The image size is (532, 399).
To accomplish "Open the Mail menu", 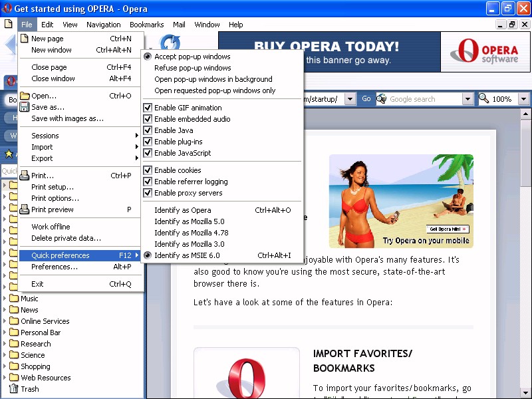I will tap(179, 25).
